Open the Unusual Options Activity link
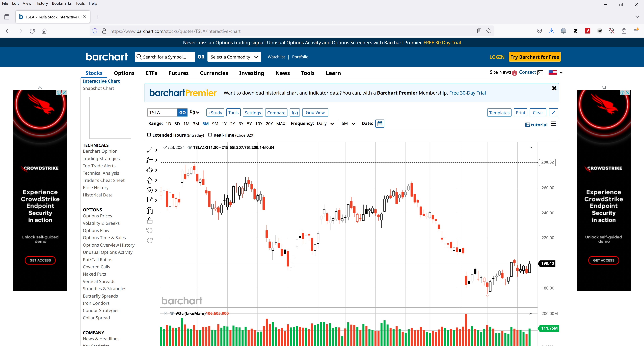This screenshot has width=644, height=346. tap(108, 252)
